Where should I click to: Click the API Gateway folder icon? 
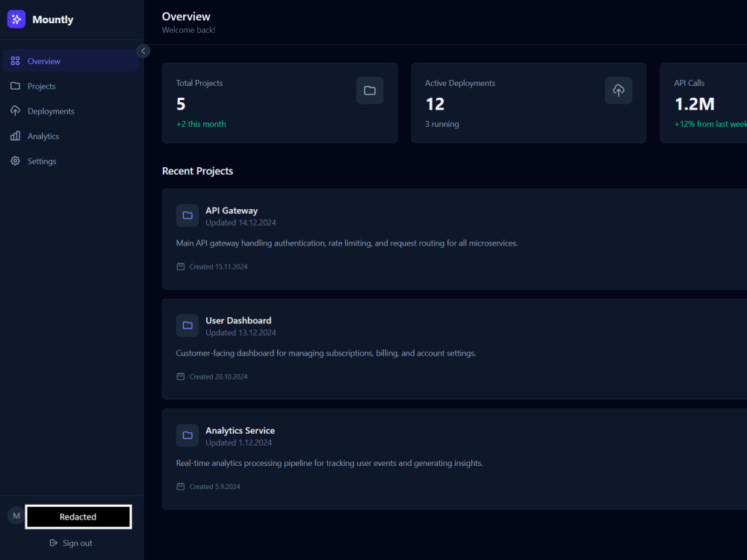point(187,215)
